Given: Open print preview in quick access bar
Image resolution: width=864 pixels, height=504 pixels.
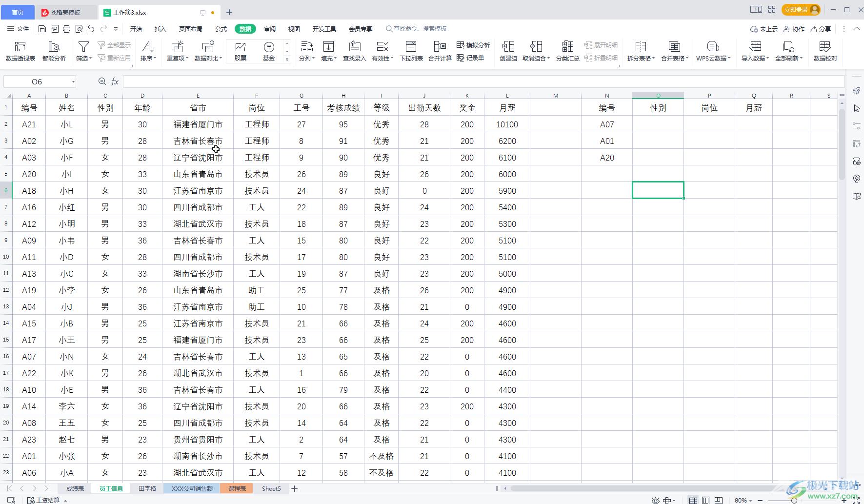Looking at the screenshot, I should tap(79, 29).
